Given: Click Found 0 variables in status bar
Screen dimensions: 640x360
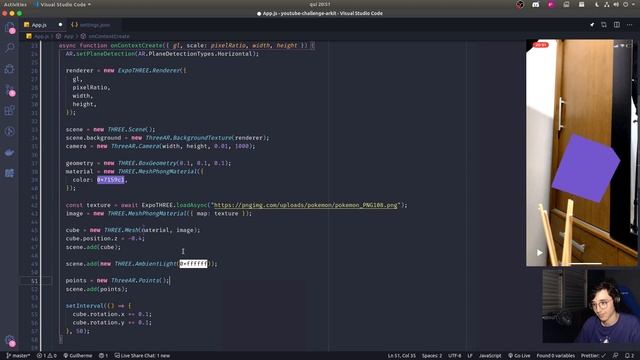Looking at the screenshot, I should tap(556, 356).
